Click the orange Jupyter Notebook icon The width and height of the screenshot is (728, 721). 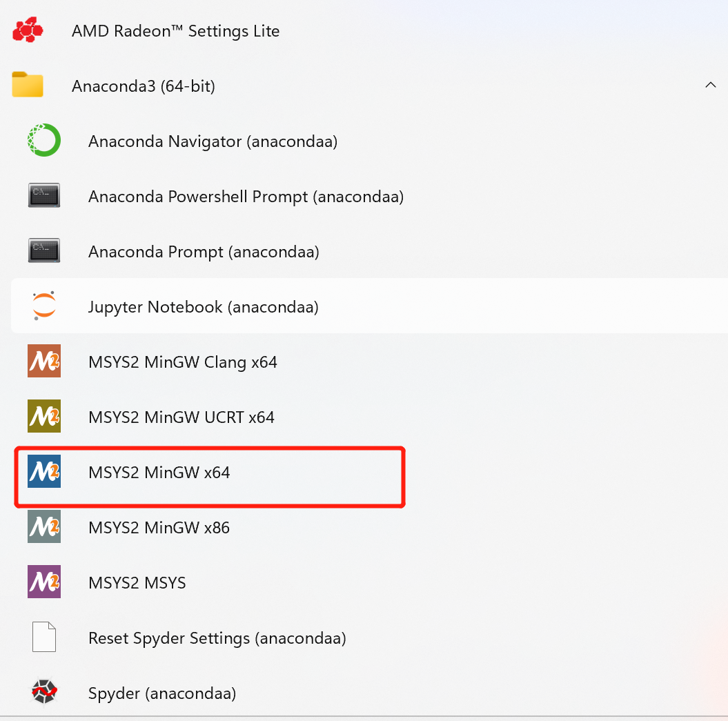[44, 306]
